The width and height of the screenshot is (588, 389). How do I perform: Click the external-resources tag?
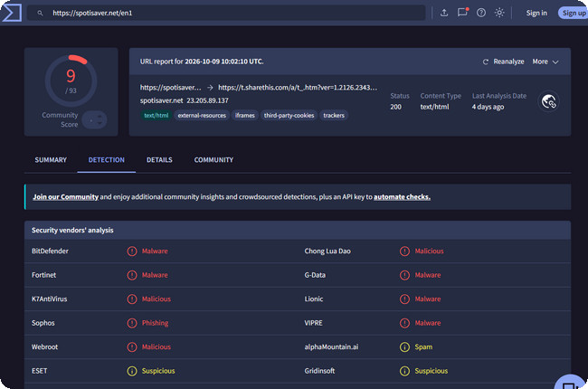(202, 115)
